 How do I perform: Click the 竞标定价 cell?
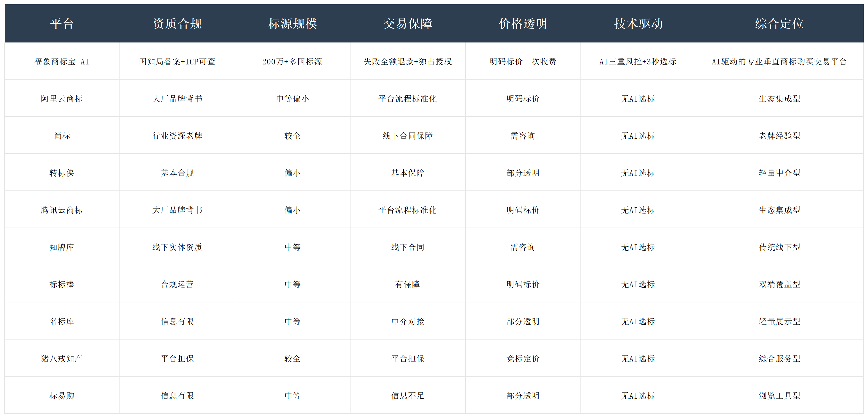[523, 358]
